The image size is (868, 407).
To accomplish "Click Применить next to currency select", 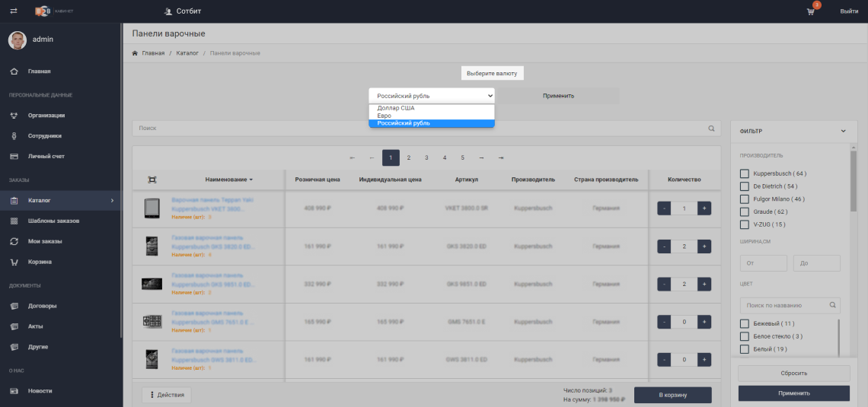I will tap(558, 96).
